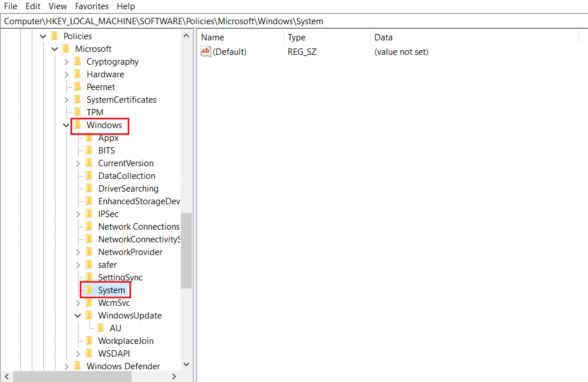
Task: Click the NetworkProvider folder icon
Action: (x=90, y=252)
